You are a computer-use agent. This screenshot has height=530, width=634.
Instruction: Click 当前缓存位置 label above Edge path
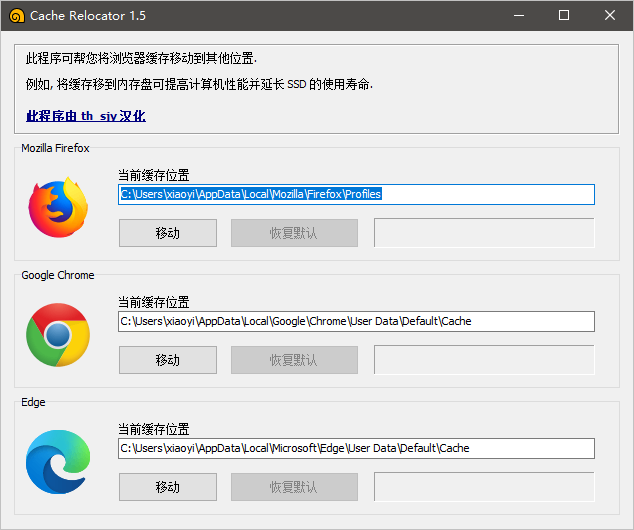(154, 429)
